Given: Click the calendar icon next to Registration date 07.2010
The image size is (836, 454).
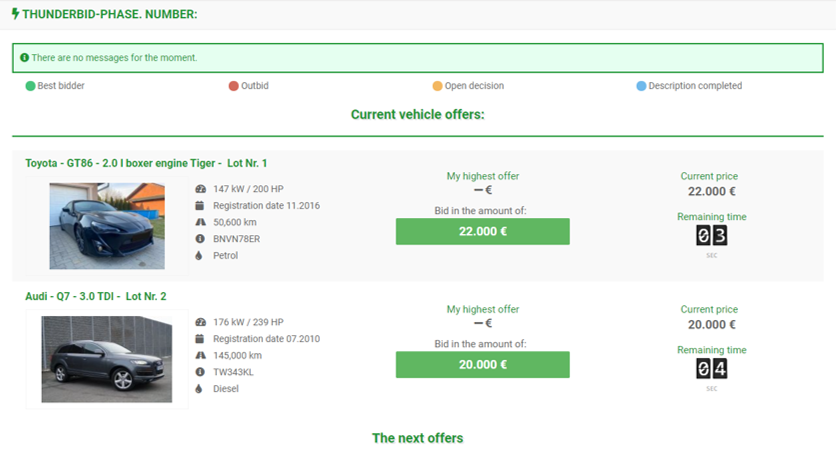Looking at the screenshot, I should [199, 339].
